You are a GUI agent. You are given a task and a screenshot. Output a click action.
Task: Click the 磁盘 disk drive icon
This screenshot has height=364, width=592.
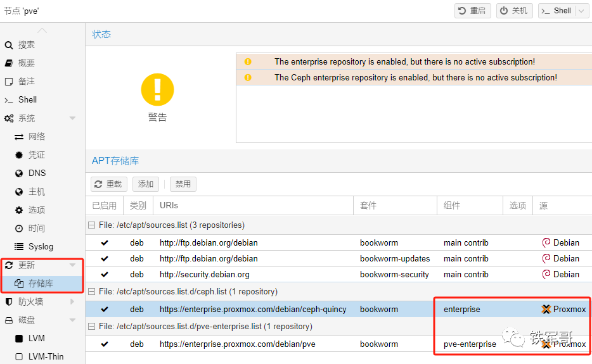click(9, 320)
